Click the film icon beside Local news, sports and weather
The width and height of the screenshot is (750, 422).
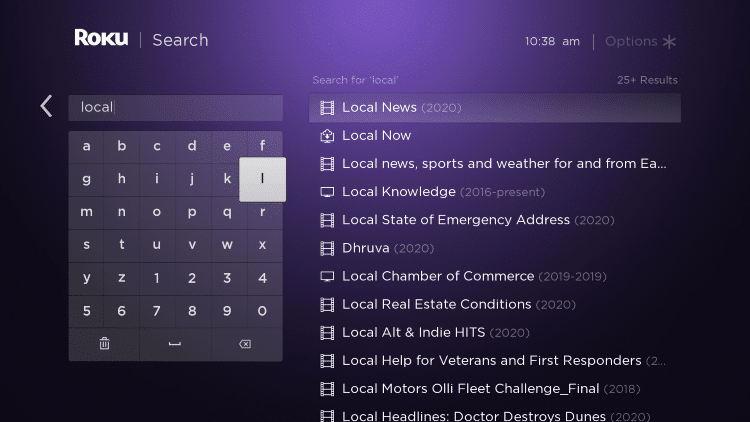pyautogui.click(x=327, y=164)
